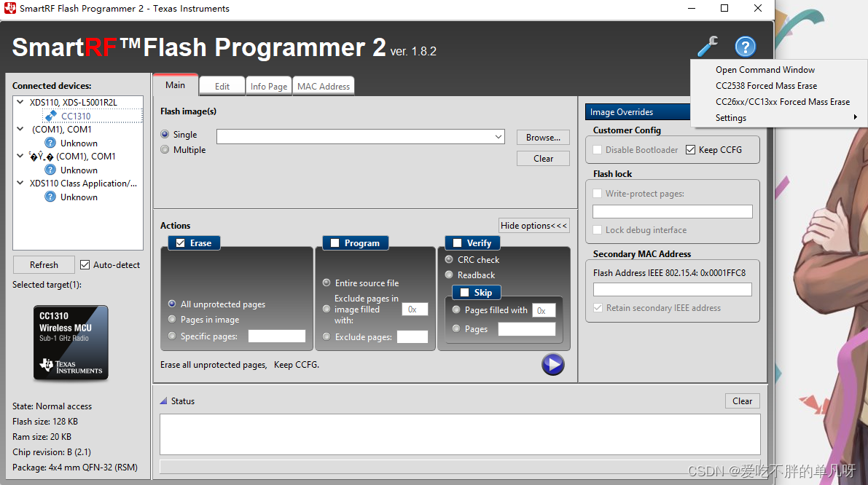
Task: Click the SmartRF app icon in the title bar
Action: (x=10, y=8)
